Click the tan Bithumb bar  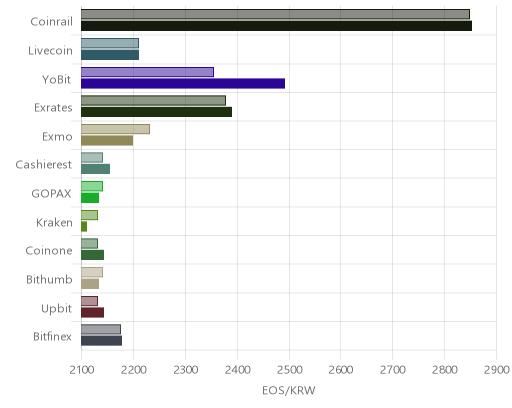(90, 284)
